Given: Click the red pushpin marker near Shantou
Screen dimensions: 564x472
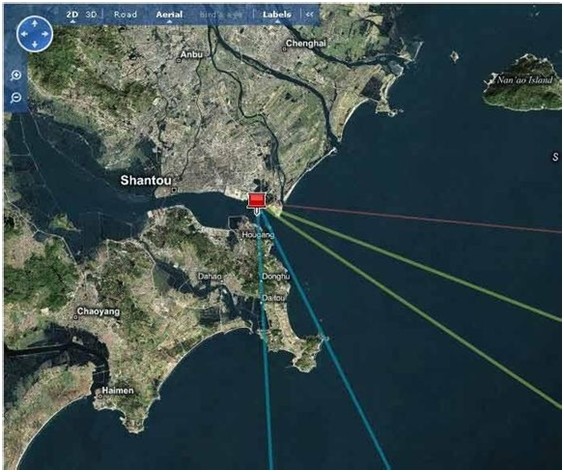Looking at the screenshot, I should point(256,200).
